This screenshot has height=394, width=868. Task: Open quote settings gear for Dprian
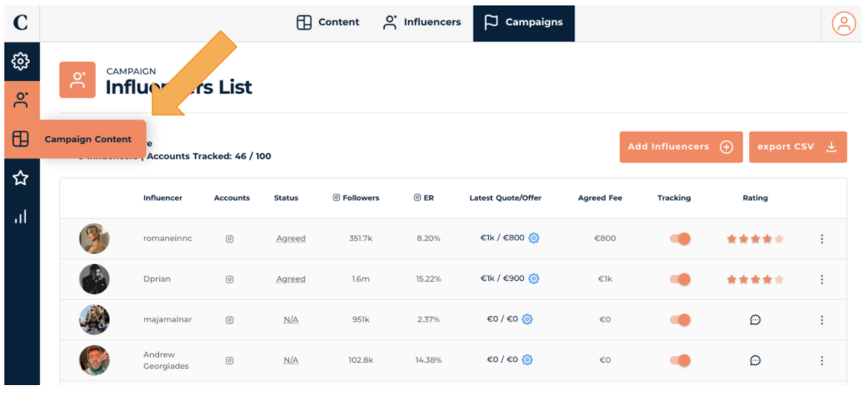[x=534, y=279]
